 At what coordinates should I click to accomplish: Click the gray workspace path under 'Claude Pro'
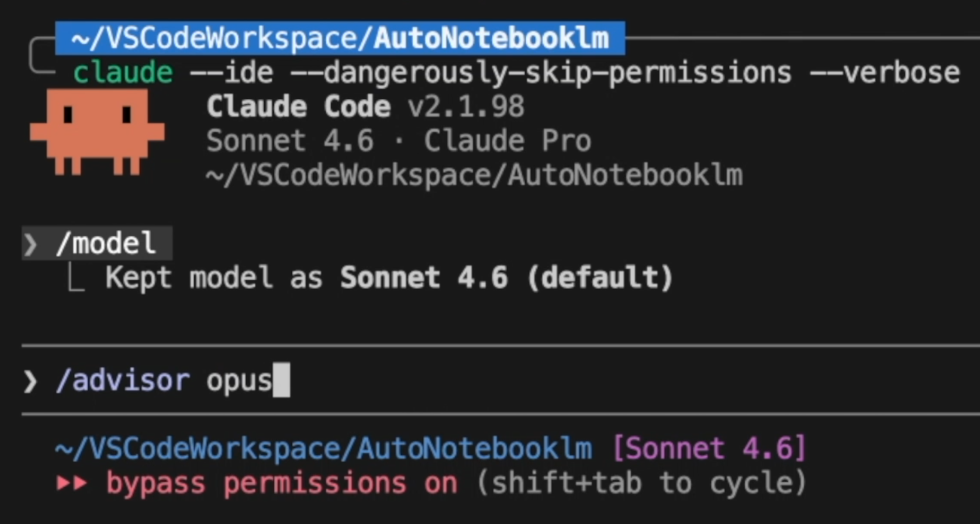click(x=474, y=176)
